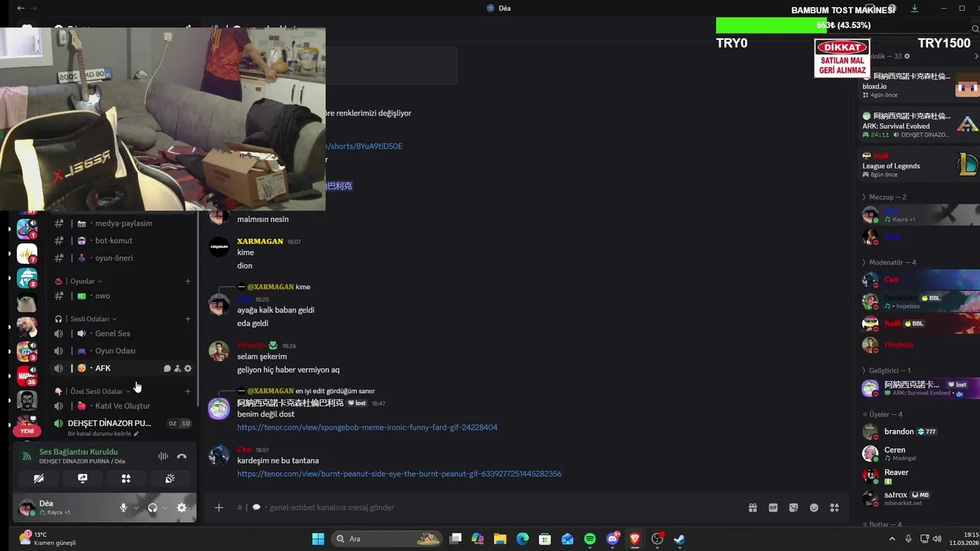This screenshot has width=980, height=551.
Task: Open Reaver's profile in member list
Action: pos(919,476)
